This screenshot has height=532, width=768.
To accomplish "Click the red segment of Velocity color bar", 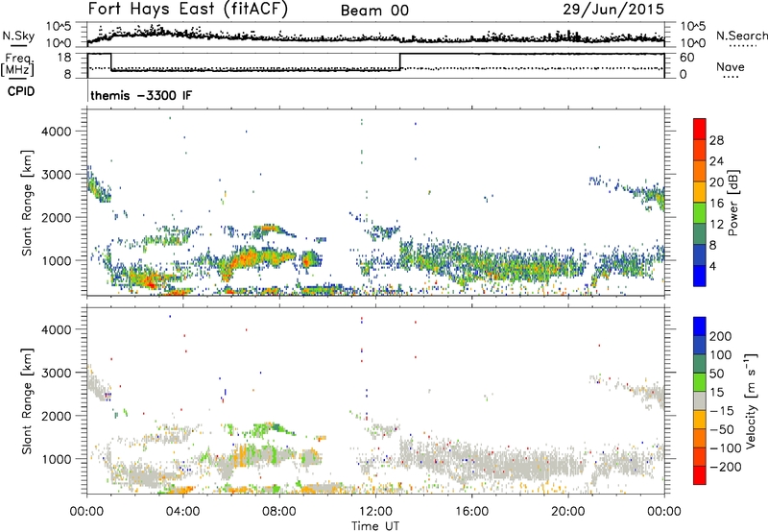I will pos(700,475).
